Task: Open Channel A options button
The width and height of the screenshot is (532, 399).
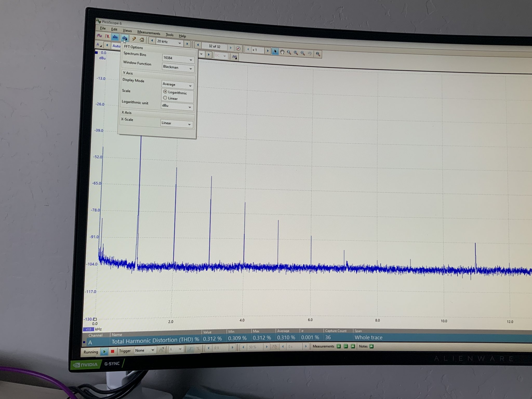Action: coord(99,44)
